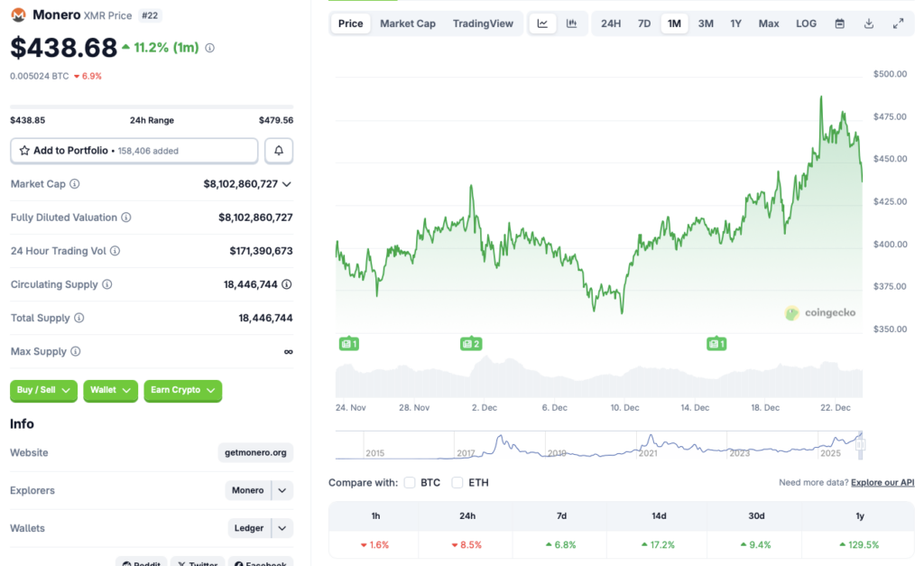Click the star on Add to Portfolio
This screenshot has width=924, height=566.
tap(23, 150)
